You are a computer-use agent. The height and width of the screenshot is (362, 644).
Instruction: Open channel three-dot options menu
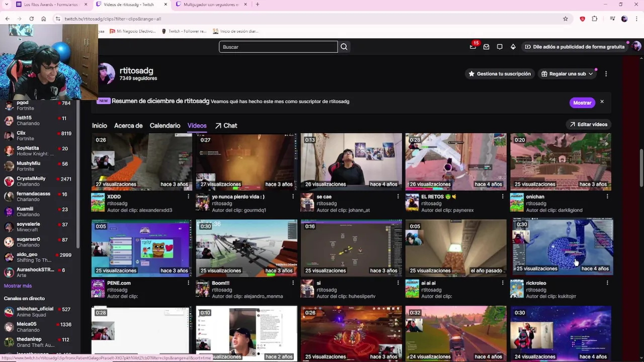(606, 74)
